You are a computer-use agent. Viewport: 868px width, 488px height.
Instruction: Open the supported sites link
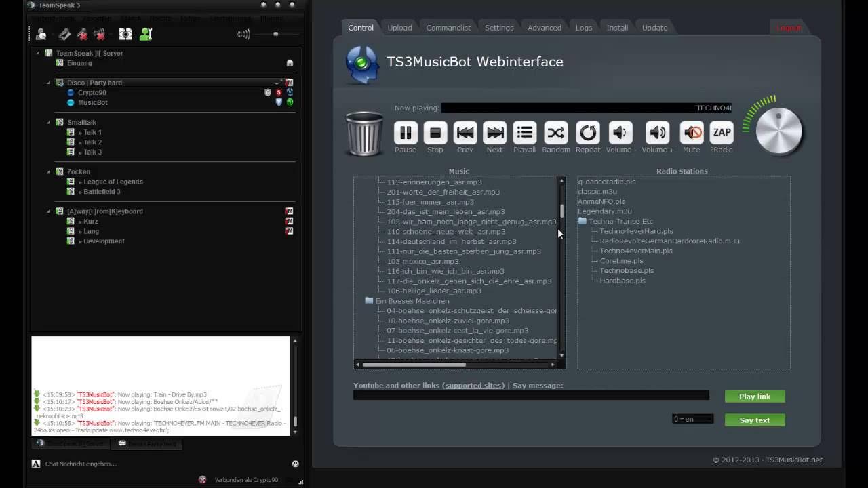click(x=473, y=386)
